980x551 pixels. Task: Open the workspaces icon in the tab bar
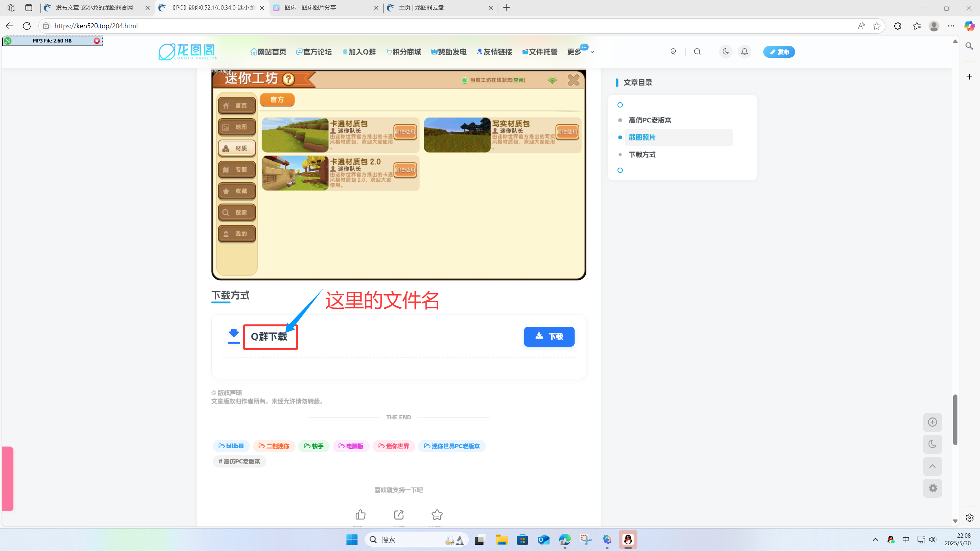(11, 8)
